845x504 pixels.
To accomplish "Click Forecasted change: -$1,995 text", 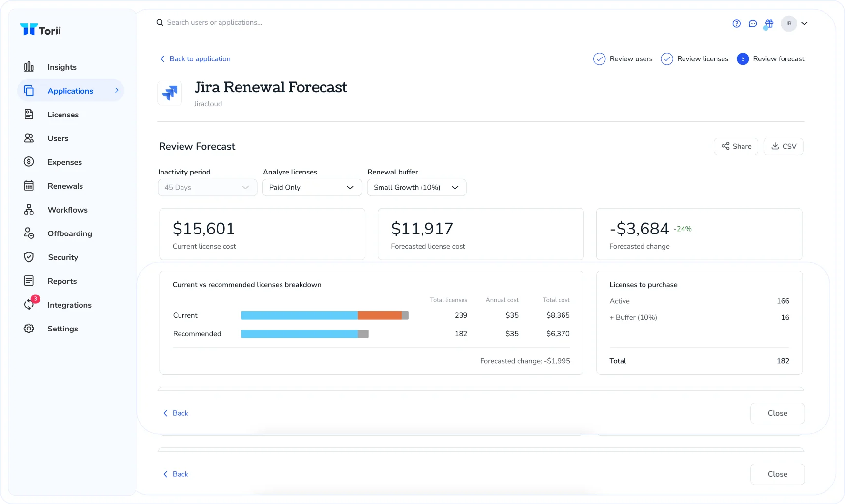I will tap(525, 361).
